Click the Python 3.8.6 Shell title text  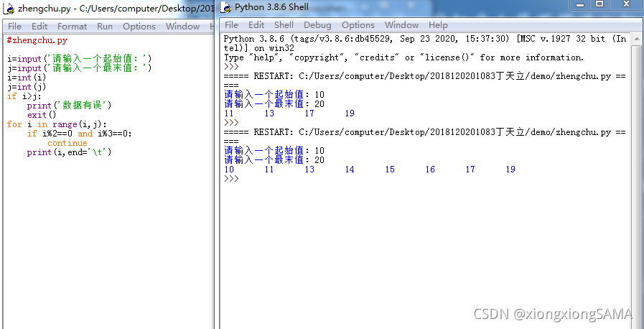(271, 7)
